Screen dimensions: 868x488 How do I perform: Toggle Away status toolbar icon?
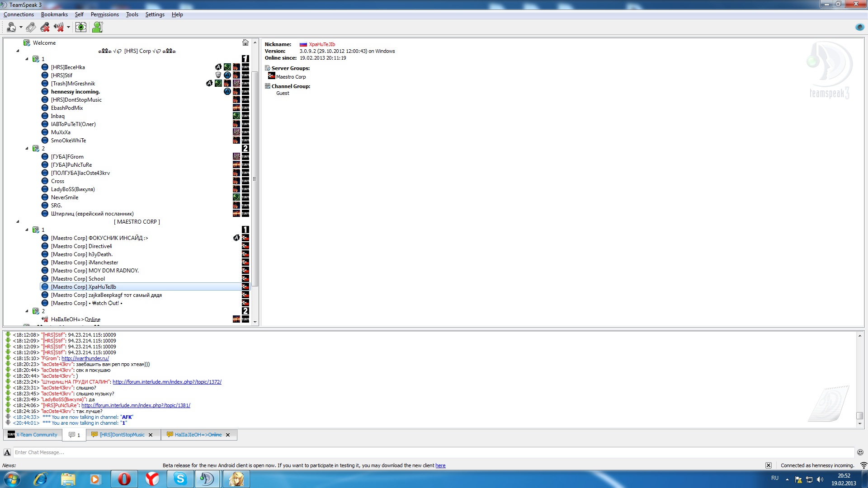click(11, 28)
